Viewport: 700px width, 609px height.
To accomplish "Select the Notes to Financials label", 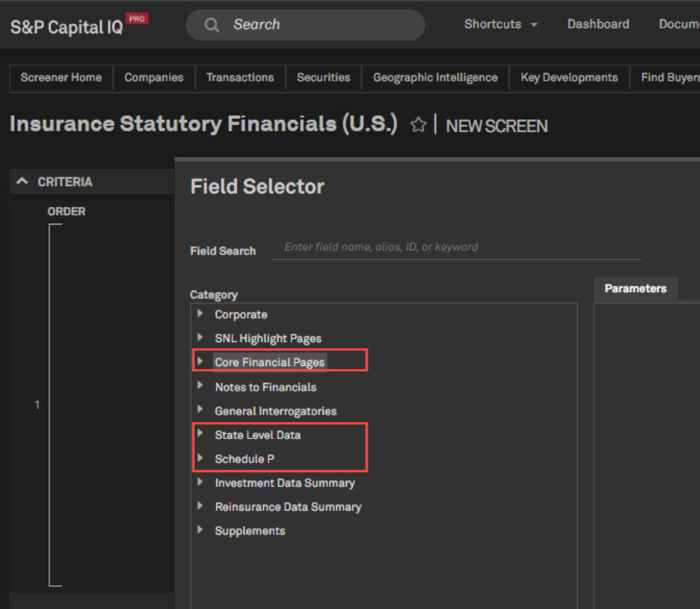I will pos(265,388).
